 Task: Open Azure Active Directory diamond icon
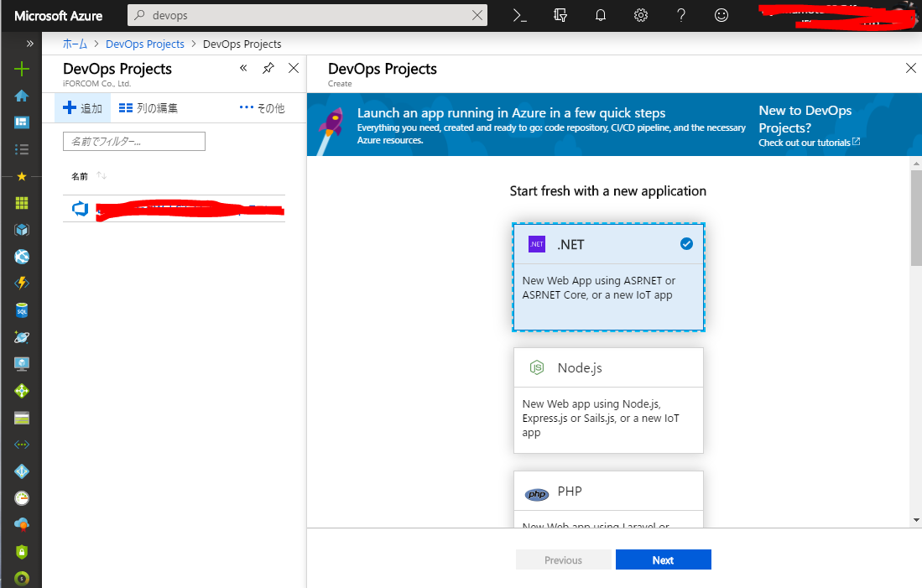click(22, 471)
